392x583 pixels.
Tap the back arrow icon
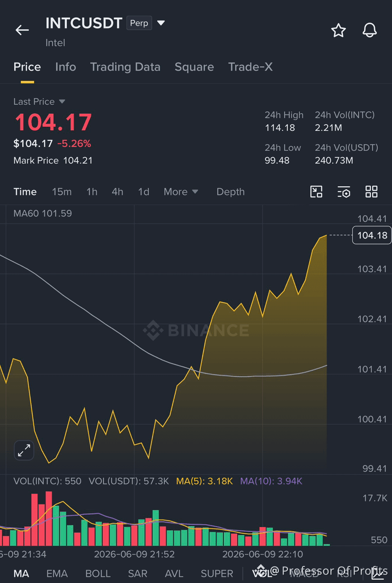[x=22, y=30]
